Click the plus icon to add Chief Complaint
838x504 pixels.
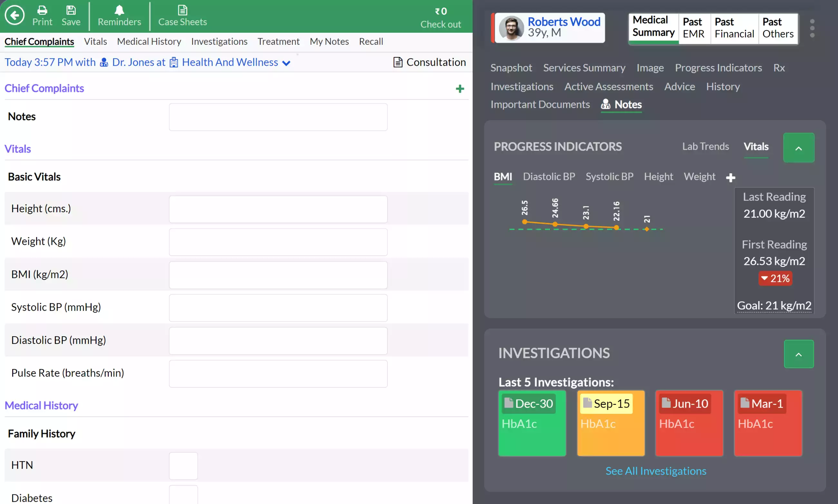point(460,88)
